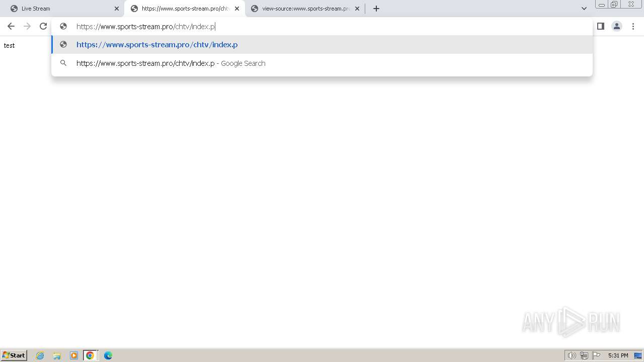Screen dimensions: 644x362
Task: Go forward to the next page
Action: 27,26
